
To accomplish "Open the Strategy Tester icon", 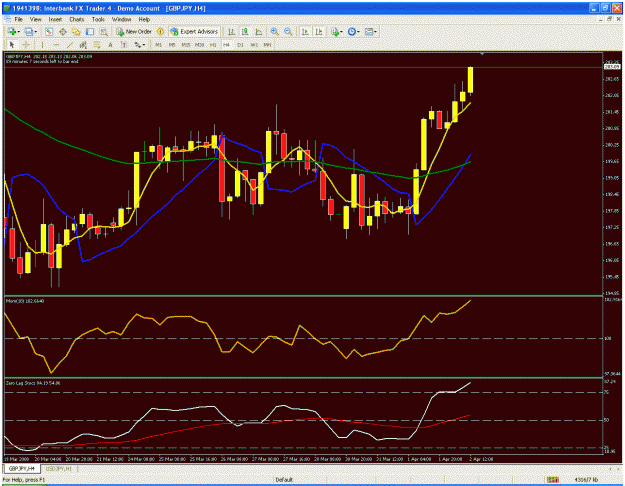I will click(x=104, y=31).
